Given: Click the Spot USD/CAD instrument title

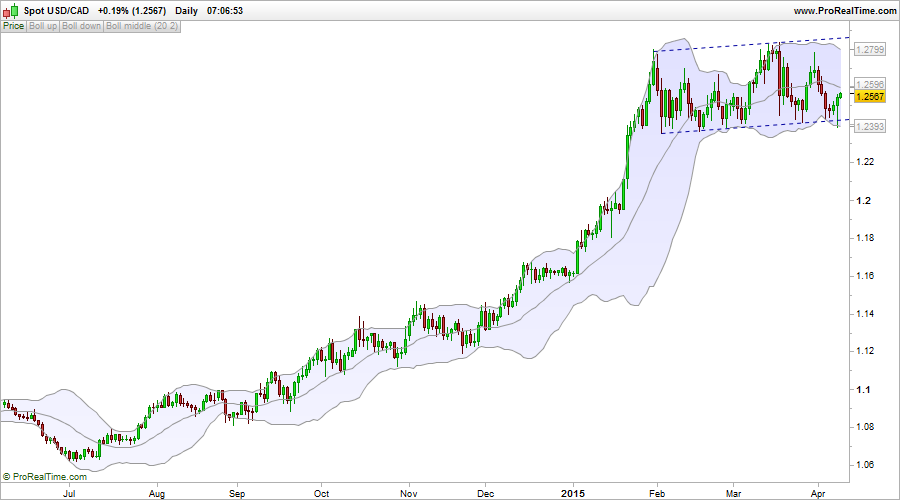Looking at the screenshot, I should point(56,11).
